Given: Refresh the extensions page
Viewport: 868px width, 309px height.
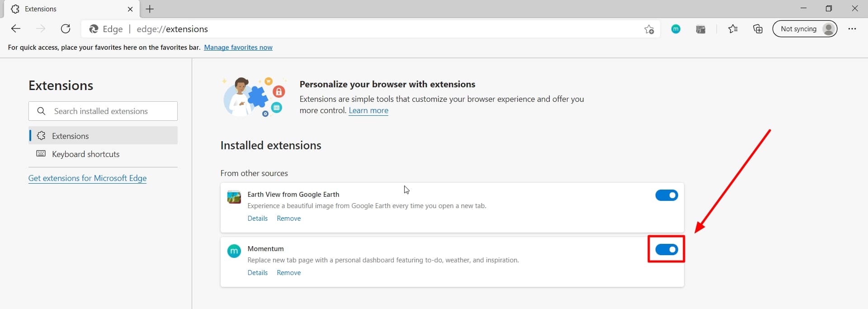Looking at the screenshot, I should (x=66, y=29).
